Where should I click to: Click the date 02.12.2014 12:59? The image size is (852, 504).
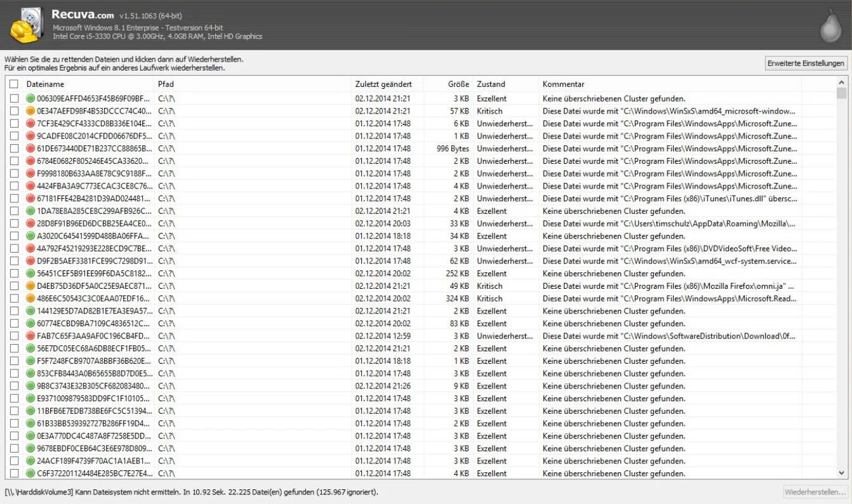point(383,336)
